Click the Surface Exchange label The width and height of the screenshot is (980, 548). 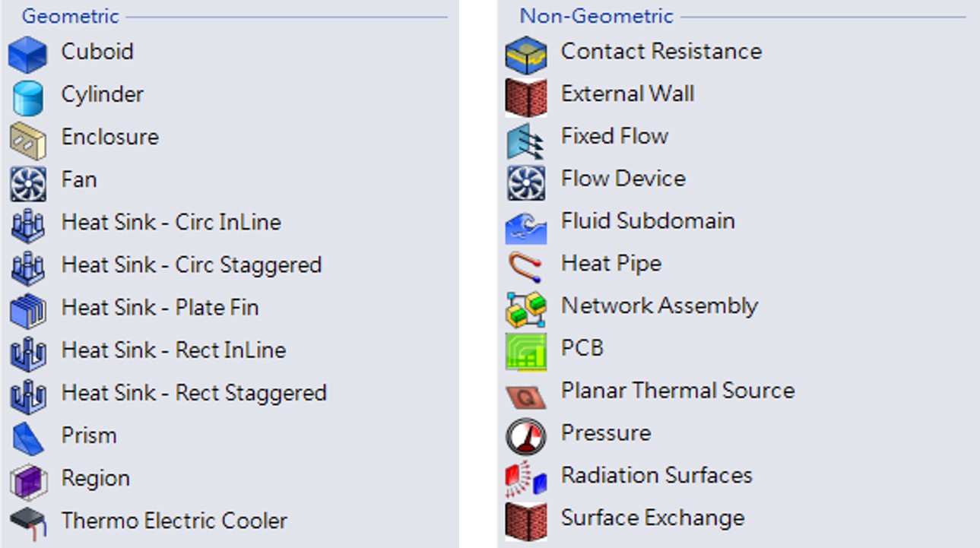[x=652, y=518]
